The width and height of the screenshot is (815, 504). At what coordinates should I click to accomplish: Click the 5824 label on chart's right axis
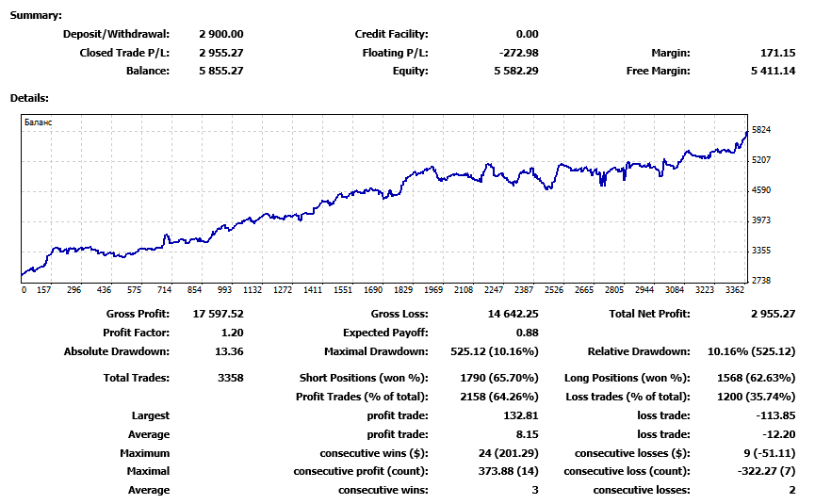pos(763,130)
